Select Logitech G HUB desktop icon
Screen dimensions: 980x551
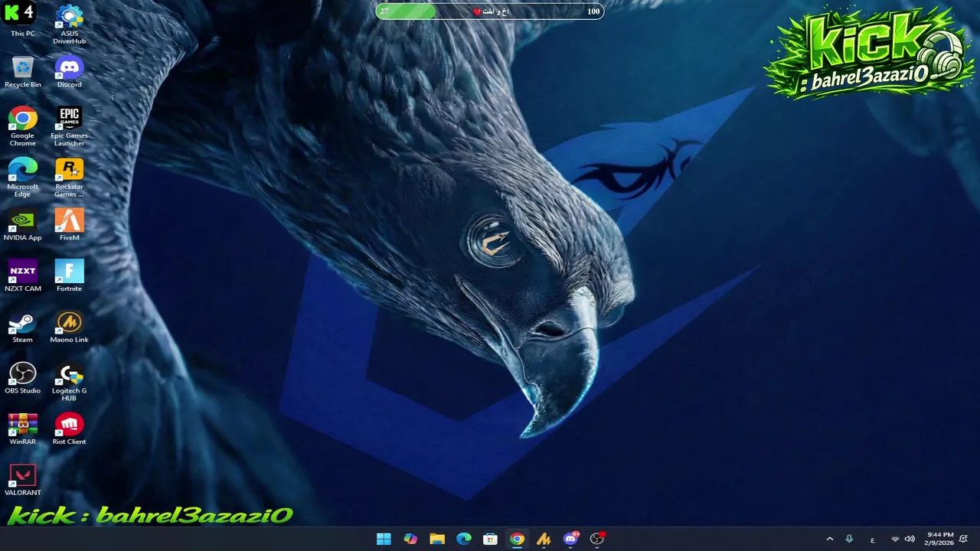point(69,382)
